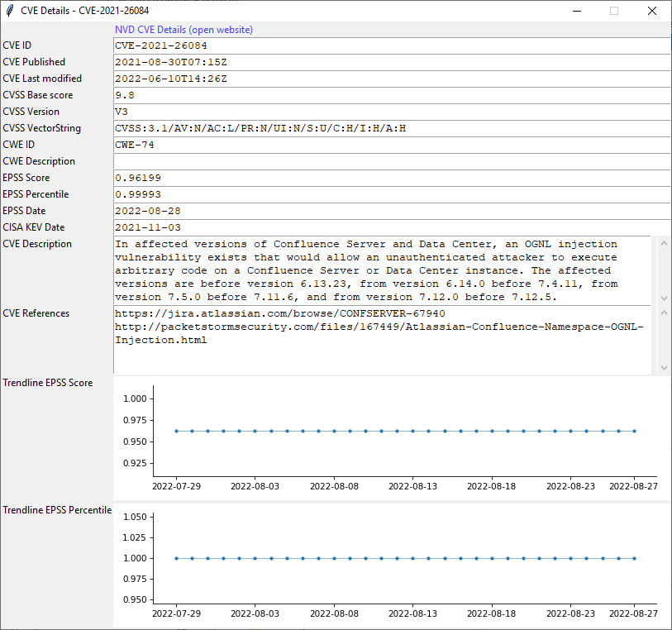The width and height of the screenshot is (672, 630).
Task: Click the empty CWE Description field
Action: point(392,161)
